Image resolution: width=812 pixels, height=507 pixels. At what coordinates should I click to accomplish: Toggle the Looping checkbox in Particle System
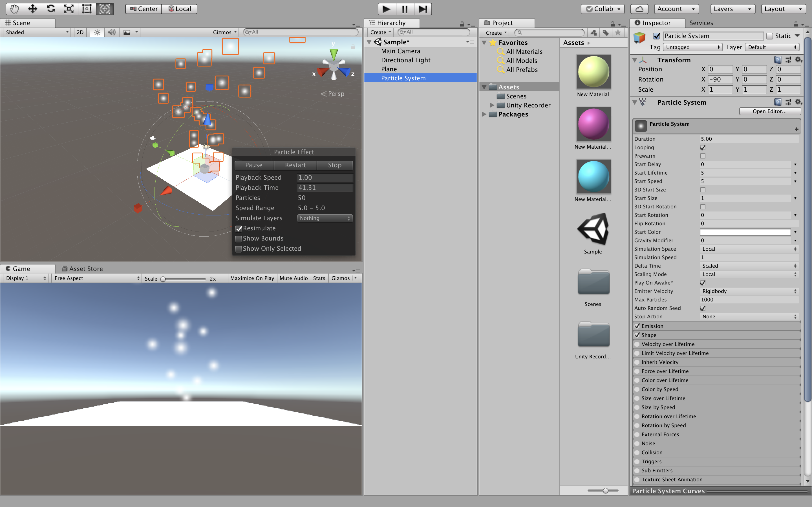point(702,147)
